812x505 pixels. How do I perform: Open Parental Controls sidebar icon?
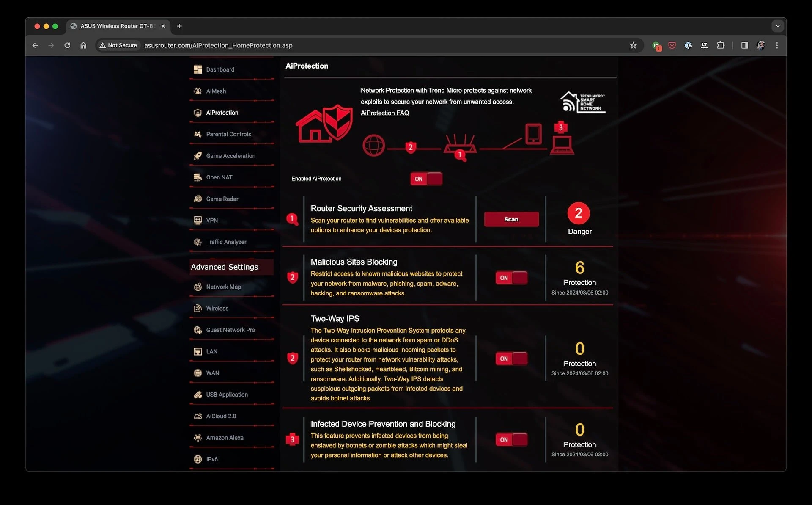coord(198,134)
